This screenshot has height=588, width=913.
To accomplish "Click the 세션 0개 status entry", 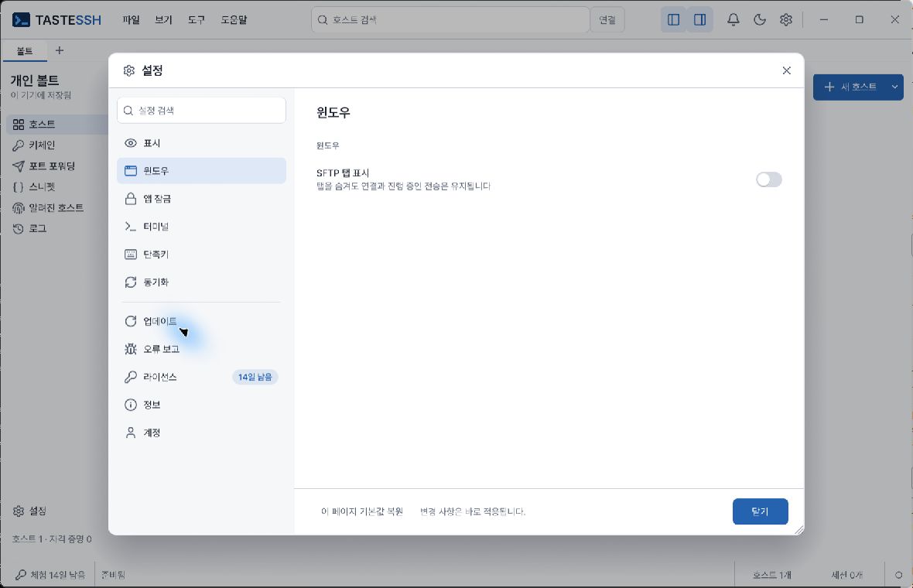I will [x=846, y=575].
